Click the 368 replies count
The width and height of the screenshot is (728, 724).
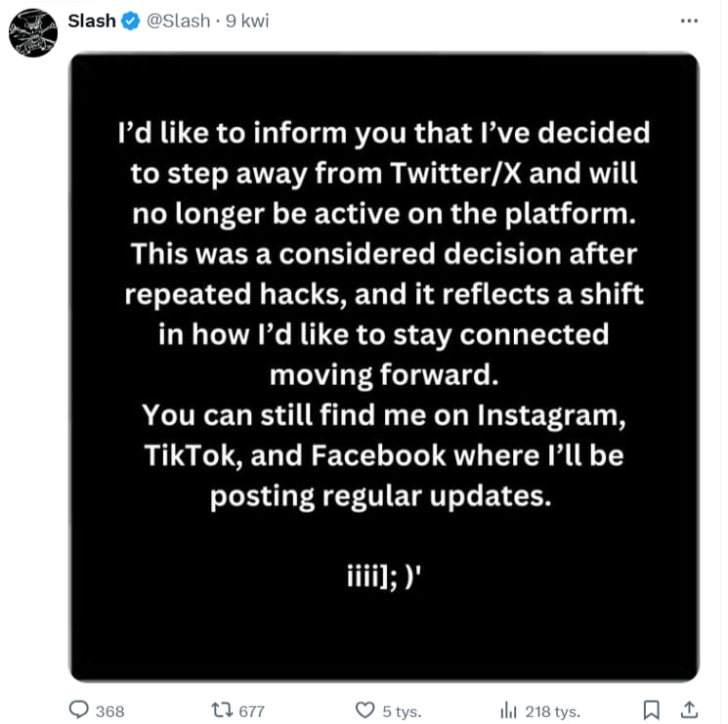pos(110,711)
